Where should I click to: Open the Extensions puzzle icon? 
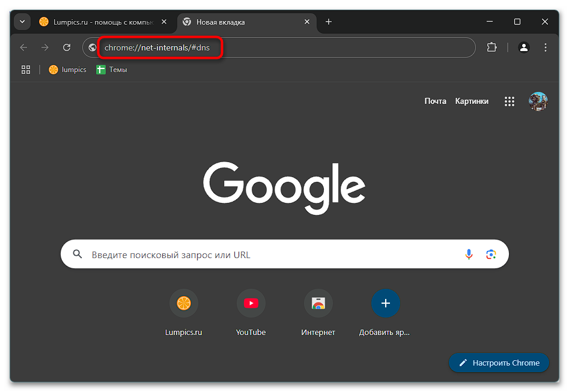click(x=491, y=47)
